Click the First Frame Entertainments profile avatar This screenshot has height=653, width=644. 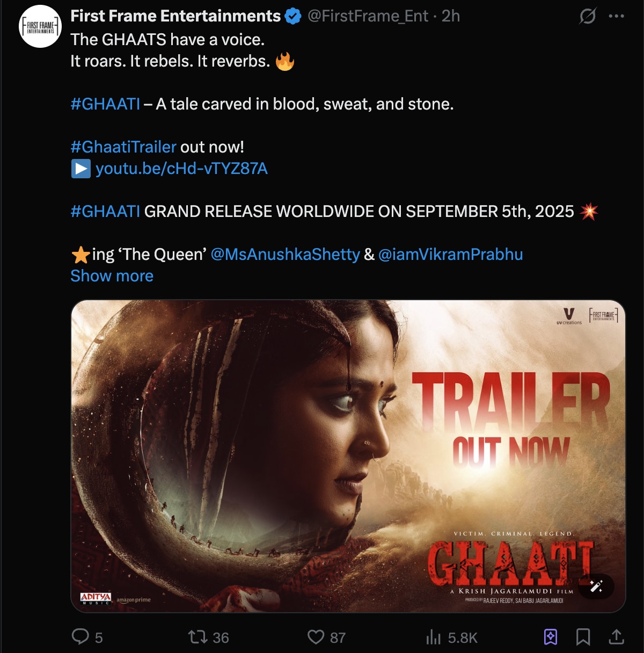click(40, 26)
